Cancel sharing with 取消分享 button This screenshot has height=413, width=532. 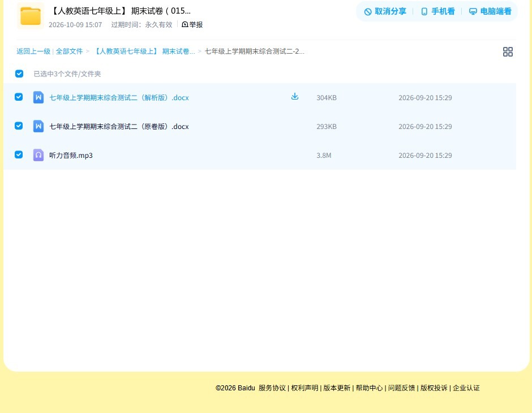pyautogui.click(x=385, y=11)
